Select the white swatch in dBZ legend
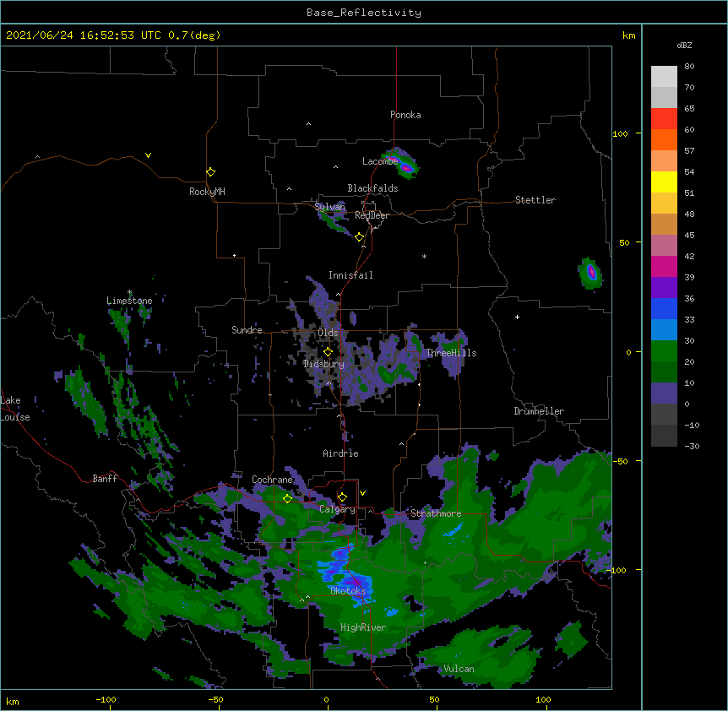Screen dimensions: 728x711 pos(664,77)
